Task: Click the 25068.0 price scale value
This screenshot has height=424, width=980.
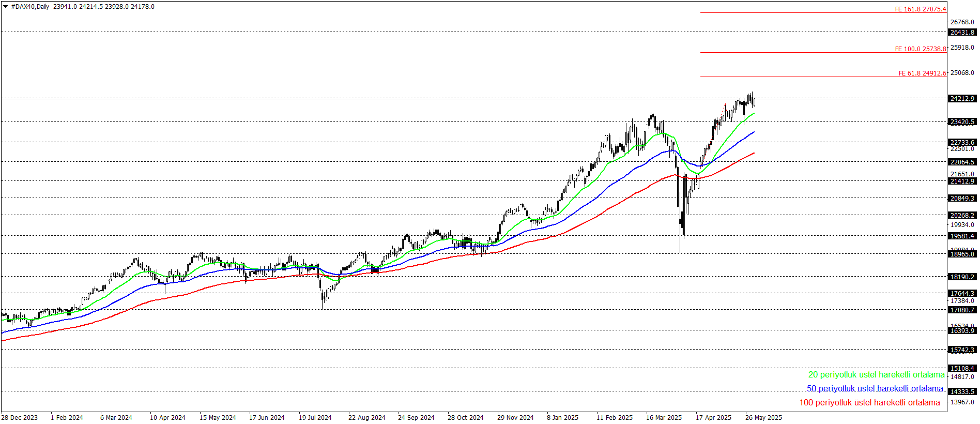Action: point(962,72)
